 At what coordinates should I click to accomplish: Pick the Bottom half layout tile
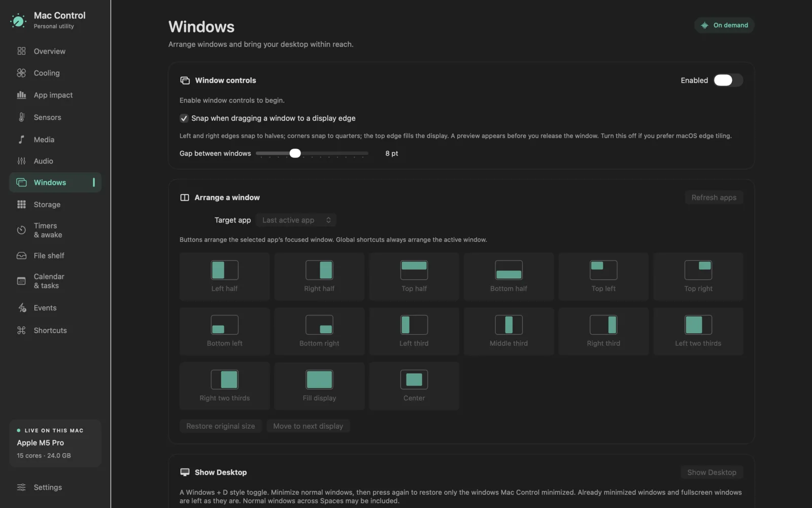tap(509, 276)
